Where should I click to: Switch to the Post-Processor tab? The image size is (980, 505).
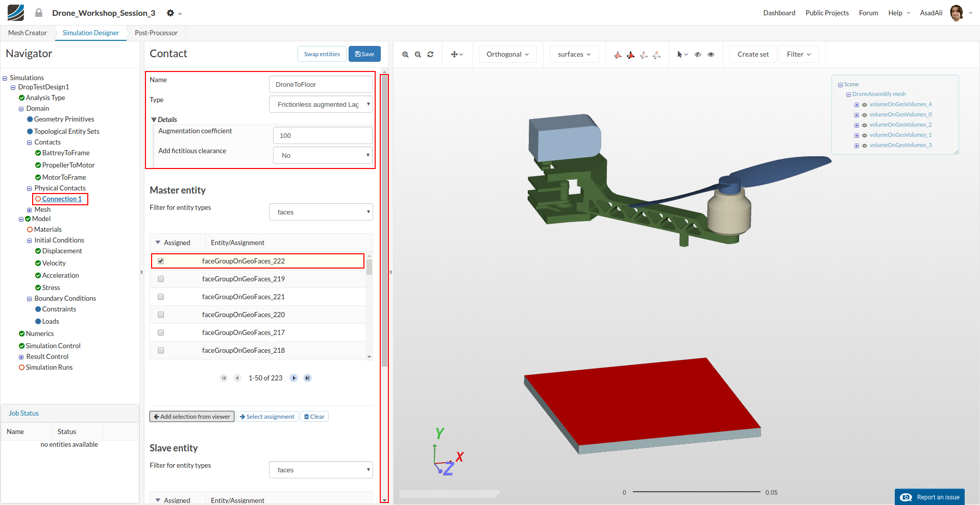coord(156,33)
